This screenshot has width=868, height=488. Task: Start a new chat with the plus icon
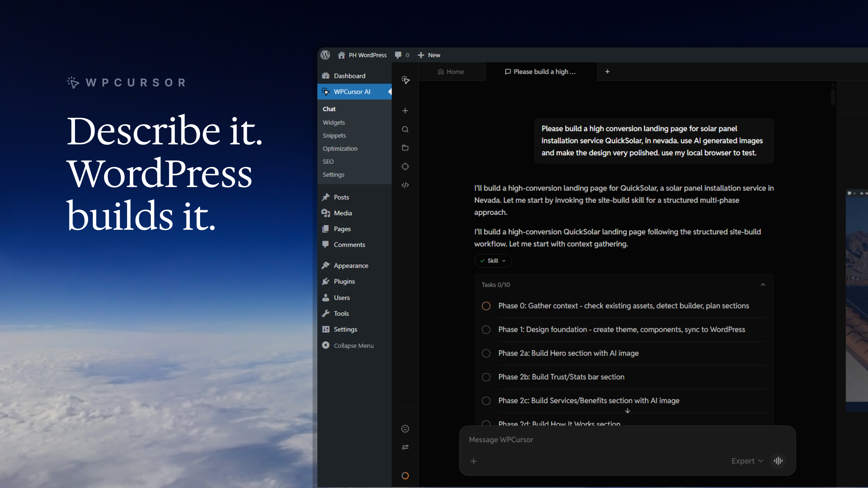point(405,110)
